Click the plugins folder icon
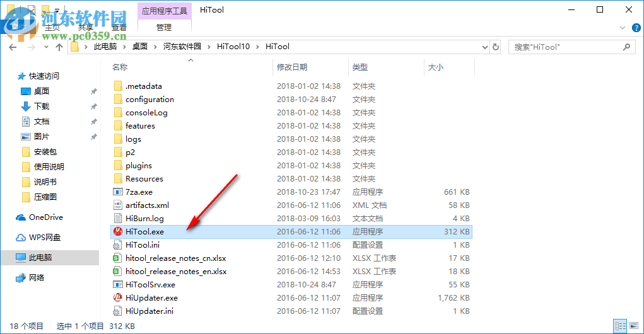 pos(118,165)
